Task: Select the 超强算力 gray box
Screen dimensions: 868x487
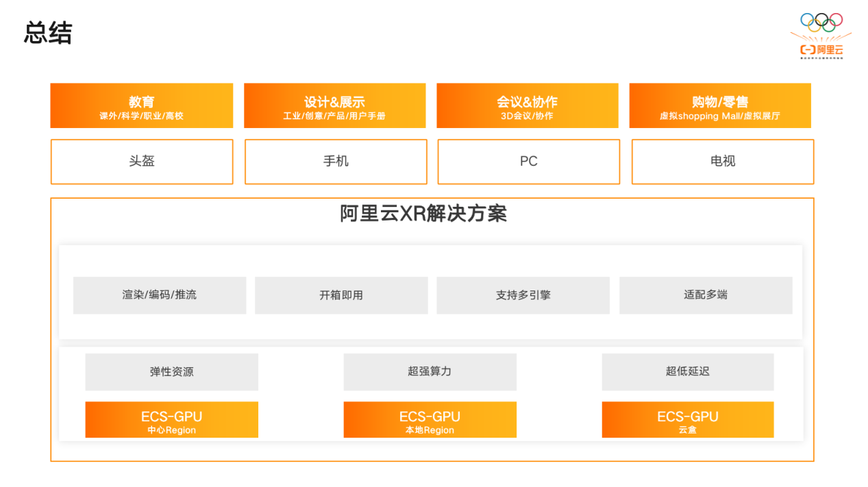Action: pos(430,372)
